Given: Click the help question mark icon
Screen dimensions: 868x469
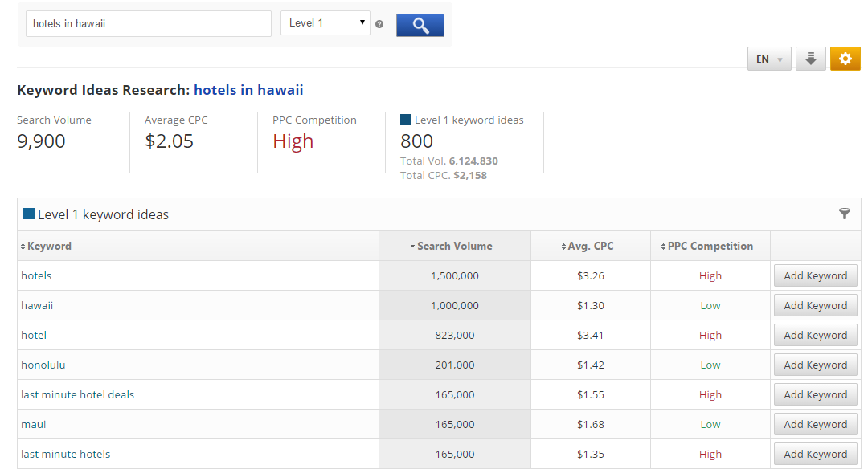Looking at the screenshot, I should (x=379, y=24).
